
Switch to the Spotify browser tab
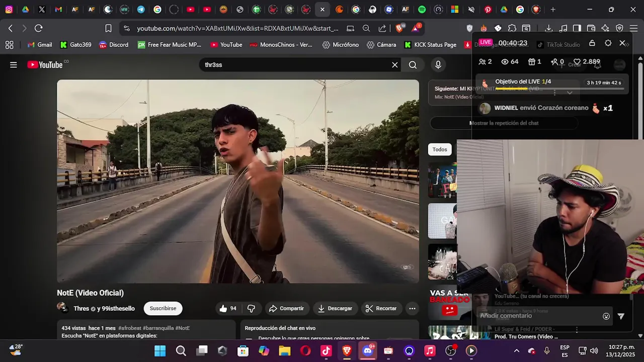click(422, 9)
